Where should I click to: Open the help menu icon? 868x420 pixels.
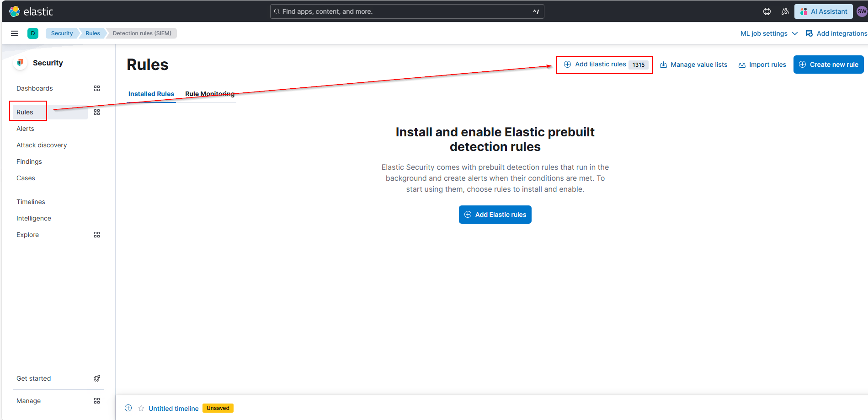tap(767, 11)
